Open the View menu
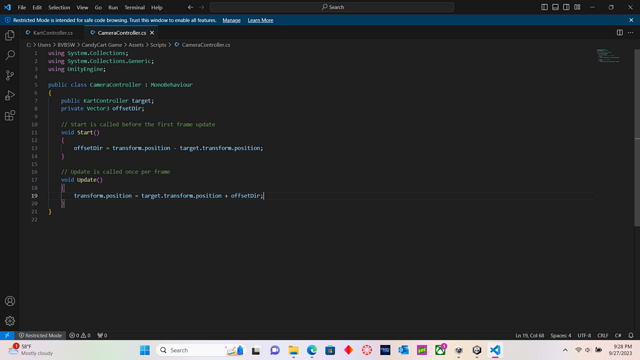Screen dimensions: 640x360 coord(82,7)
